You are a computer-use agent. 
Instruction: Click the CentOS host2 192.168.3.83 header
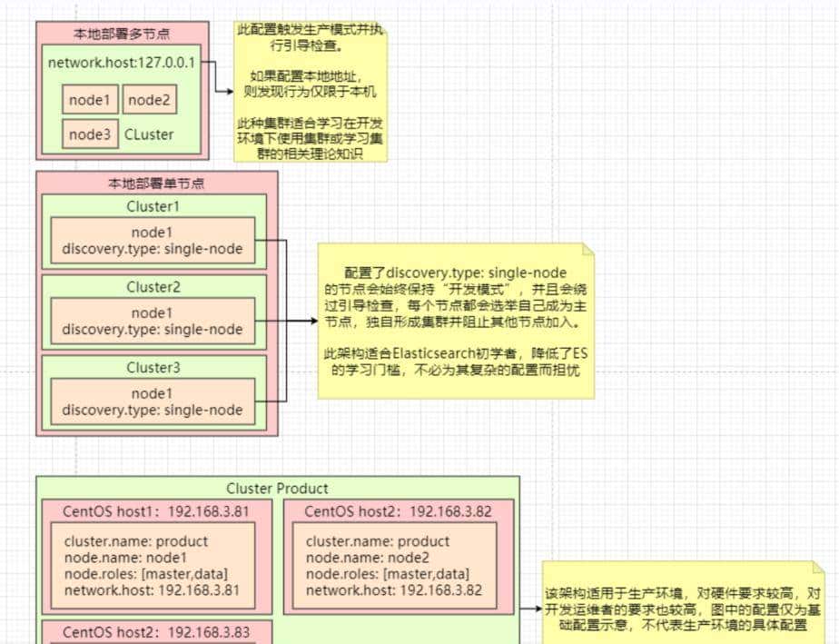pos(160,633)
